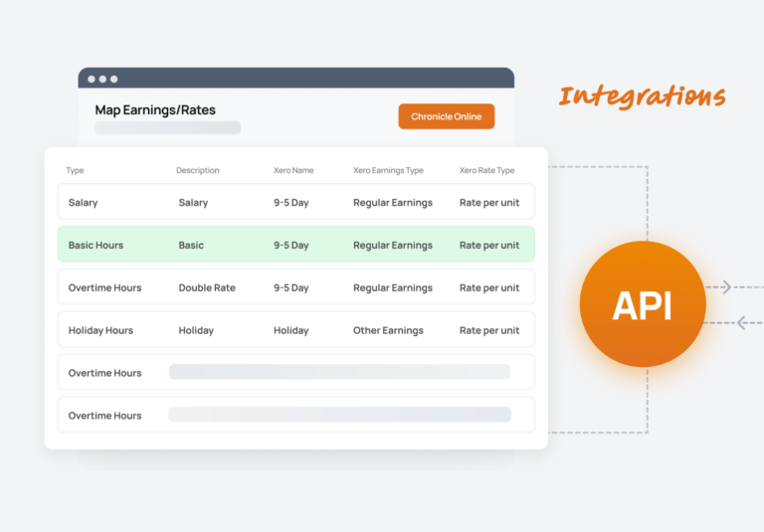Click the Type column header

point(75,170)
